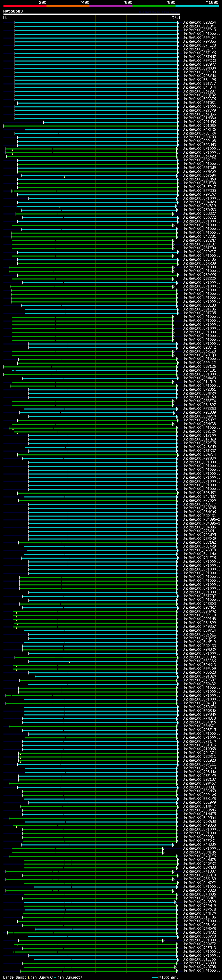
Task: Click hit label UniRef100_B9GCT6
Action: 199,99
